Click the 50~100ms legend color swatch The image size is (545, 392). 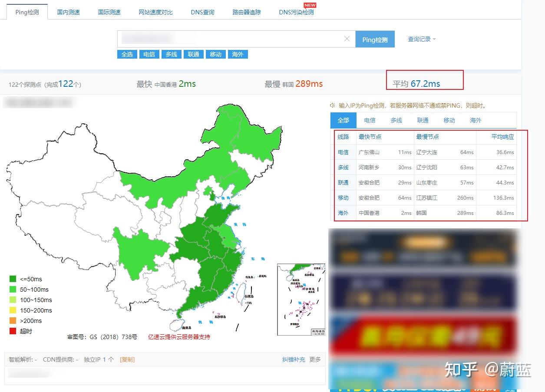pos(13,290)
